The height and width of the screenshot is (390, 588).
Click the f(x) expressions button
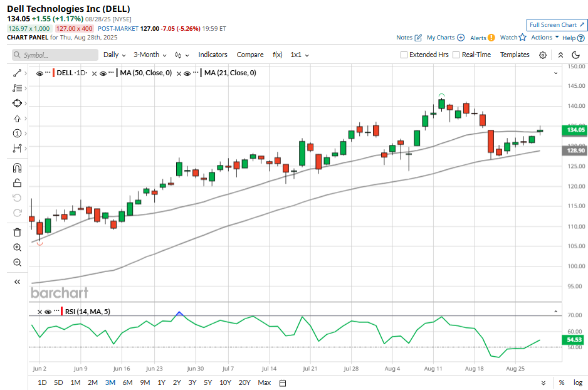(x=278, y=55)
